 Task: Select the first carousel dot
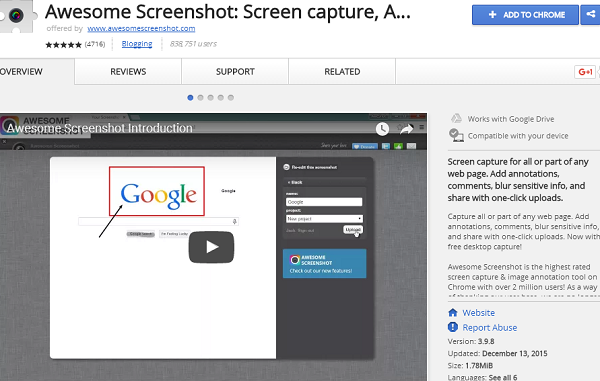[x=190, y=98]
